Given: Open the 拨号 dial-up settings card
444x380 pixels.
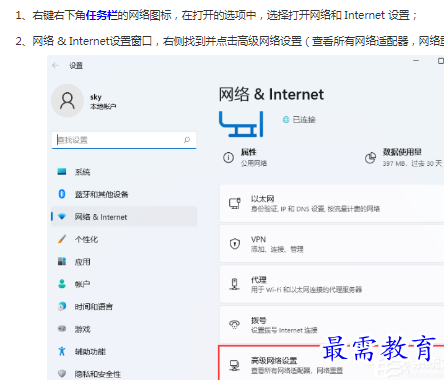Looking at the screenshot, I should 332,325.
